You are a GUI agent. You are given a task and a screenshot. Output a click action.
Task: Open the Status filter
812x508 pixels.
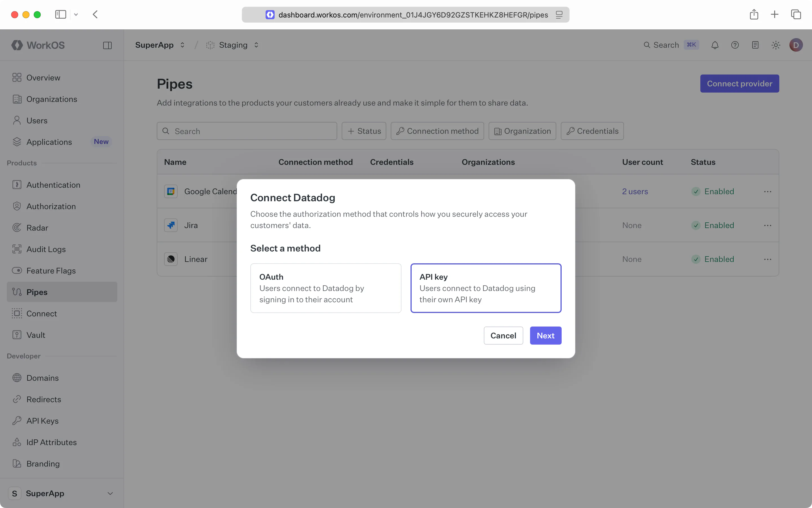point(364,131)
